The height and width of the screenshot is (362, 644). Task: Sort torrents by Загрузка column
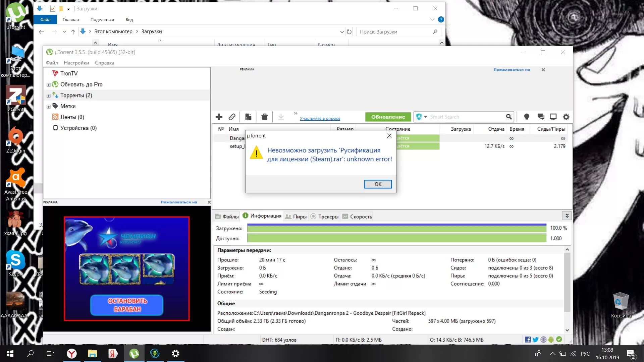pos(460,129)
